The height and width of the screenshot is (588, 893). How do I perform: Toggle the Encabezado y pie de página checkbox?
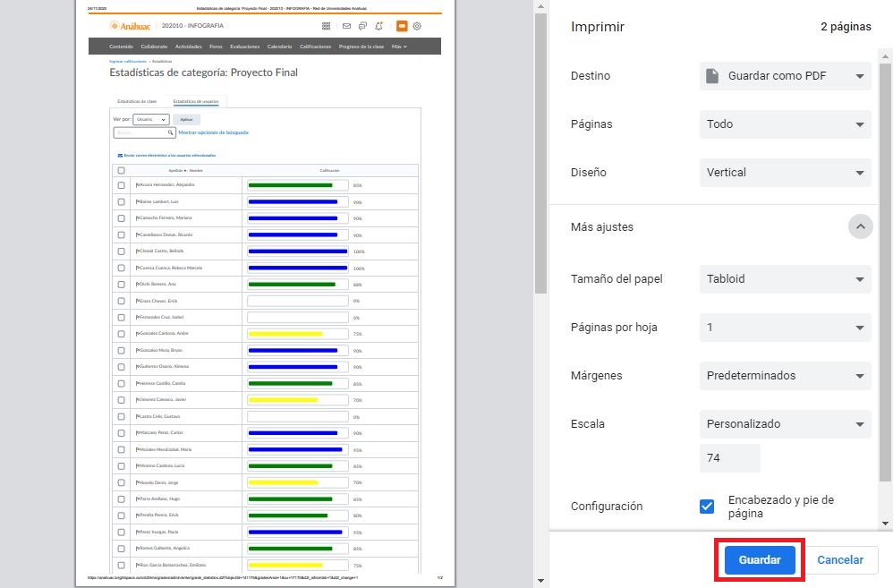[x=707, y=507]
